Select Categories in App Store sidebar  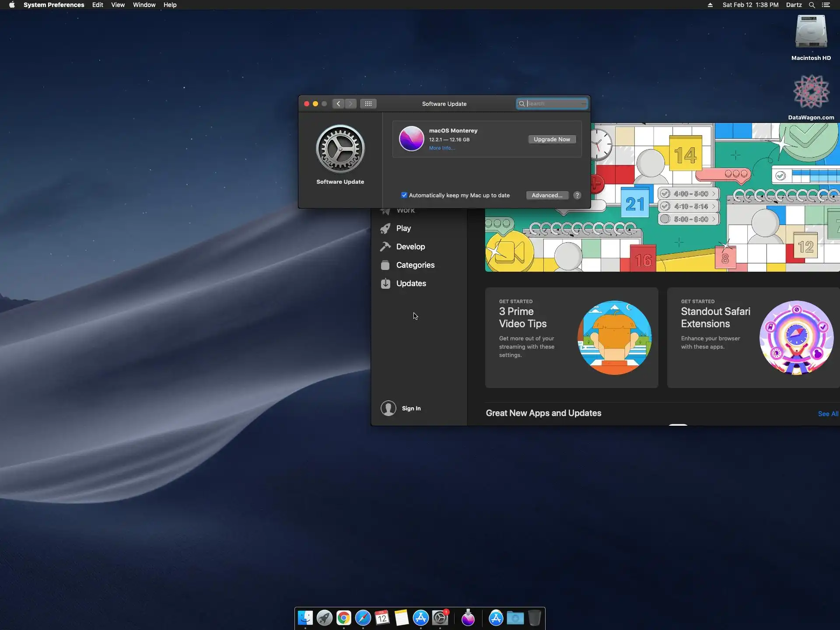pyautogui.click(x=415, y=265)
